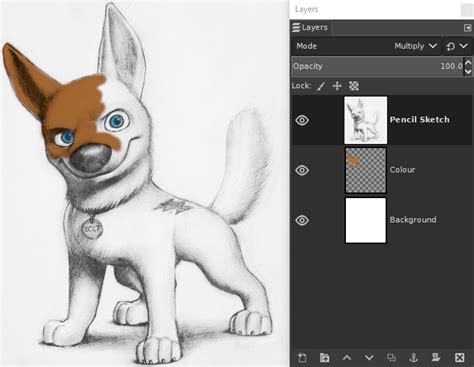
Task: Click the Layers window title
Action: pyautogui.click(x=306, y=9)
